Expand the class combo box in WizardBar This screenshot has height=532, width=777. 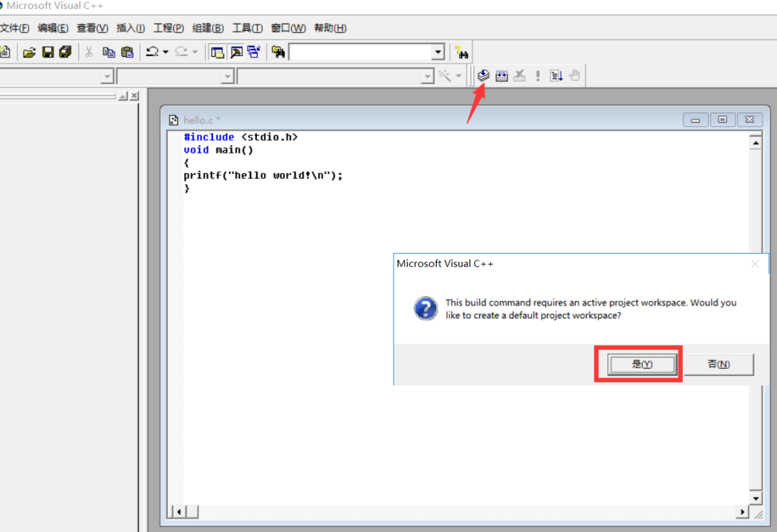pos(107,76)
